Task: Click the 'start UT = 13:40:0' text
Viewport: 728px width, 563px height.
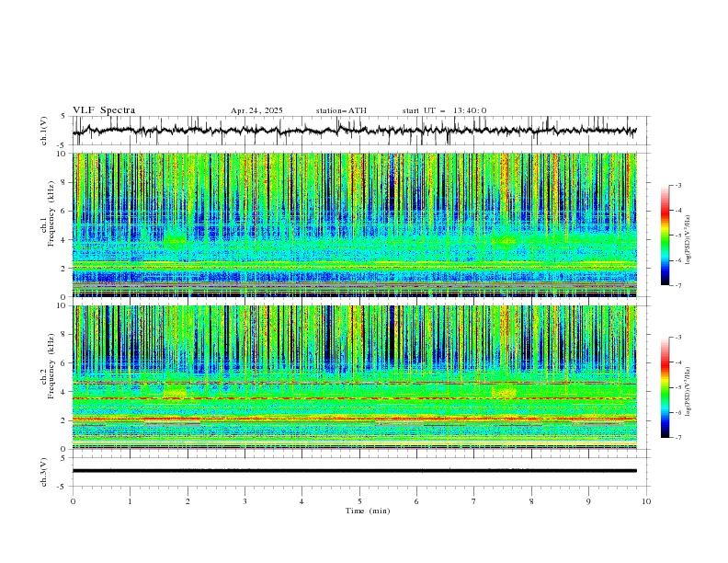Action: 444,110
